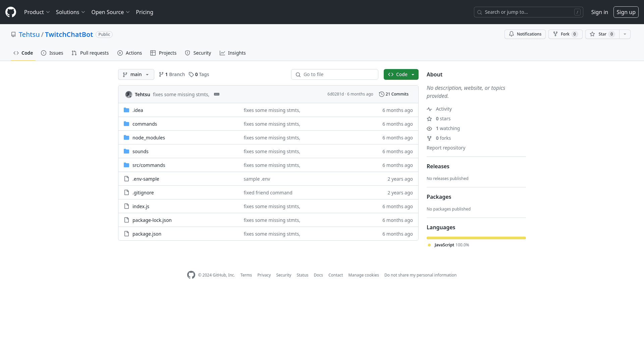The image size is (644, 362).
Task: Click the Sign up button
Action: click(x=626, y=12)
